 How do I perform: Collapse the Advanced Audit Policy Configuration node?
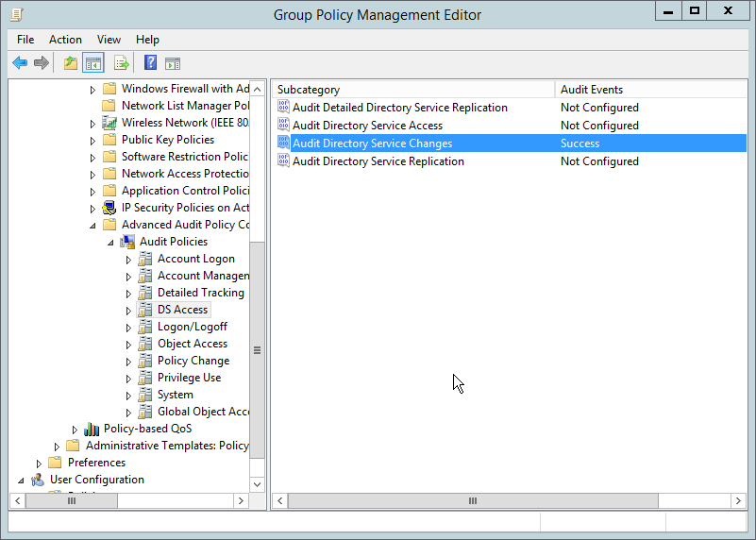(93, 226)
